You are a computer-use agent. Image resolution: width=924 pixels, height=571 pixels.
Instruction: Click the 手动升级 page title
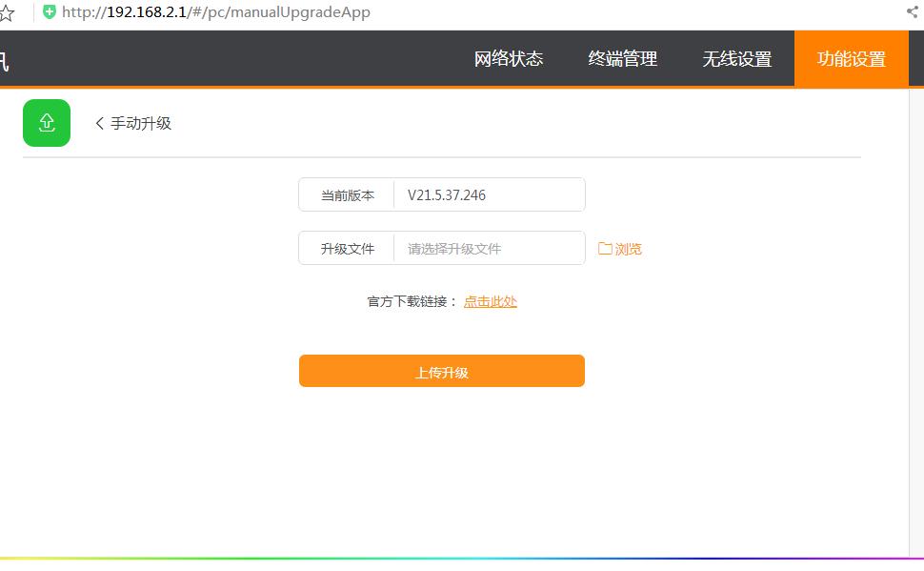[x=140, y=123]
